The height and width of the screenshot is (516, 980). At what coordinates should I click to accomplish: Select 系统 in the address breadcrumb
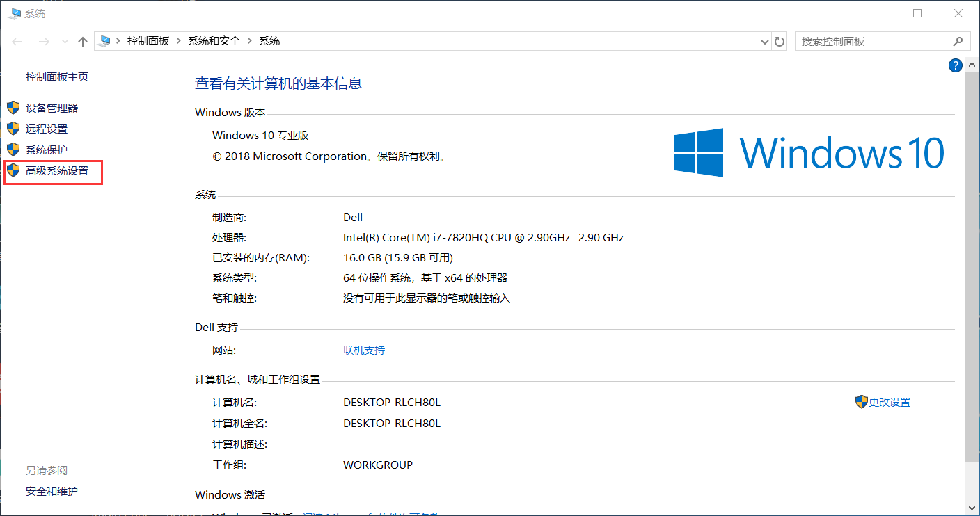(269, 41)
